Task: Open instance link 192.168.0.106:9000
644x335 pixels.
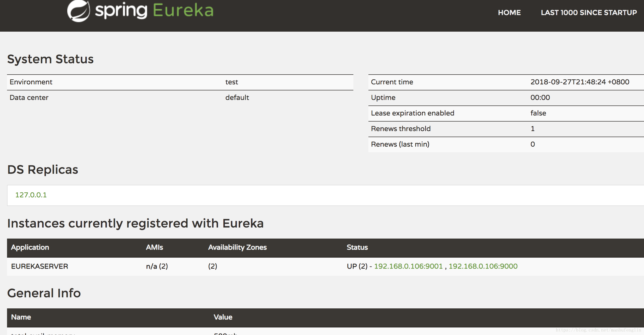Action: click(x=483, y=266)
